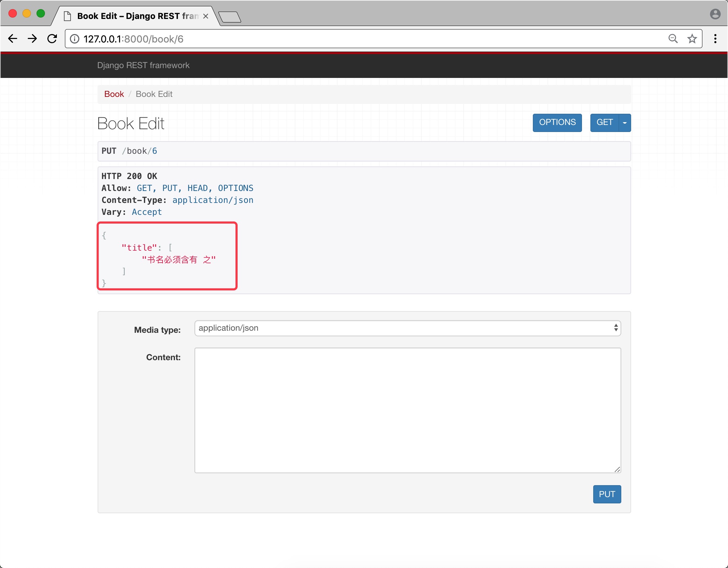Bookmark this page with the star icon

point(692,39)
